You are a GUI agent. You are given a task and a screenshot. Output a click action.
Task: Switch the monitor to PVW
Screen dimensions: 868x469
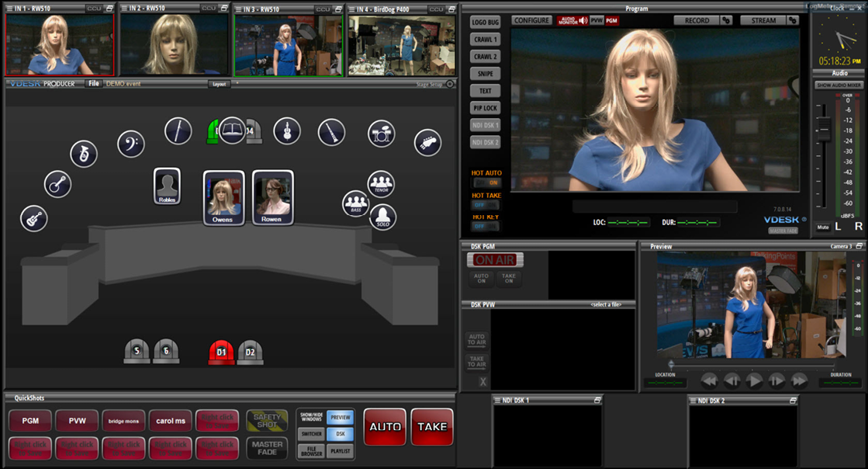click(x=597, y=20)
